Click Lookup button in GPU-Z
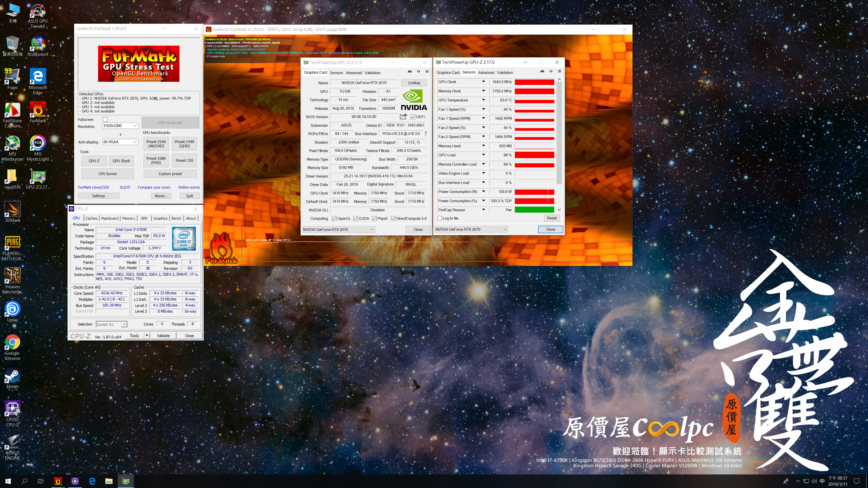The image size is (868, 488). coord(414,83)
